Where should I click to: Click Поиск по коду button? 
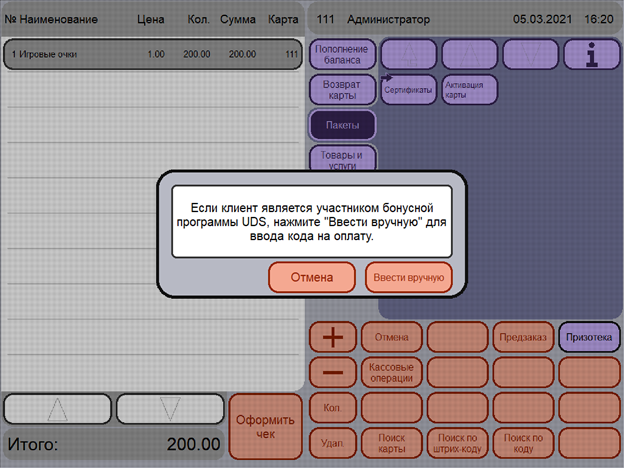(x=523, y=443)
